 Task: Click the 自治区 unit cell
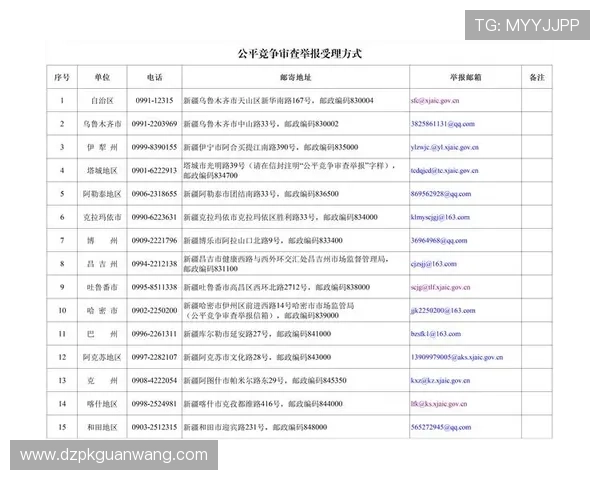pyautogui.click(x=102, y=101)
